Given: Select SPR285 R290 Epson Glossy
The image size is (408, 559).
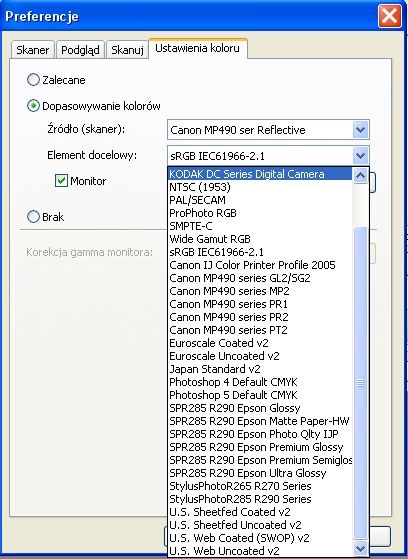Looking at the screenshot, I should click(260, 408).
